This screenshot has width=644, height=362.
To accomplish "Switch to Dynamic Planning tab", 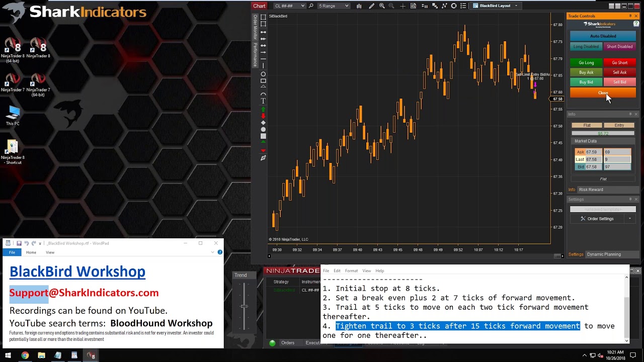I will 604,254.
